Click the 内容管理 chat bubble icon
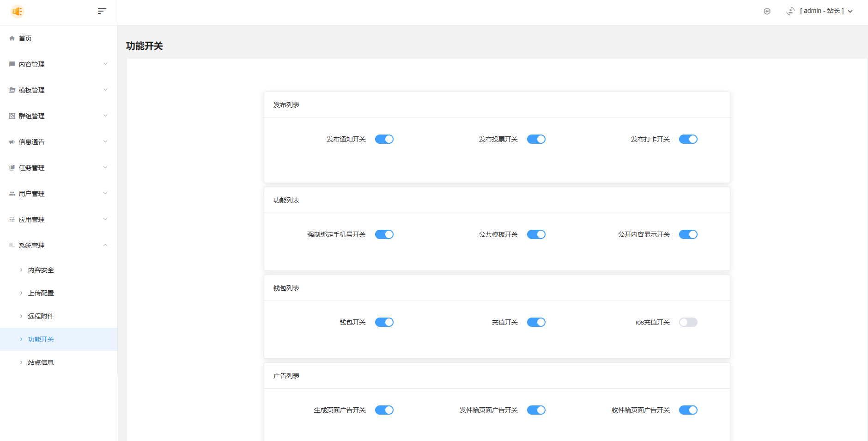868x441 pixels. pos(12,64)
